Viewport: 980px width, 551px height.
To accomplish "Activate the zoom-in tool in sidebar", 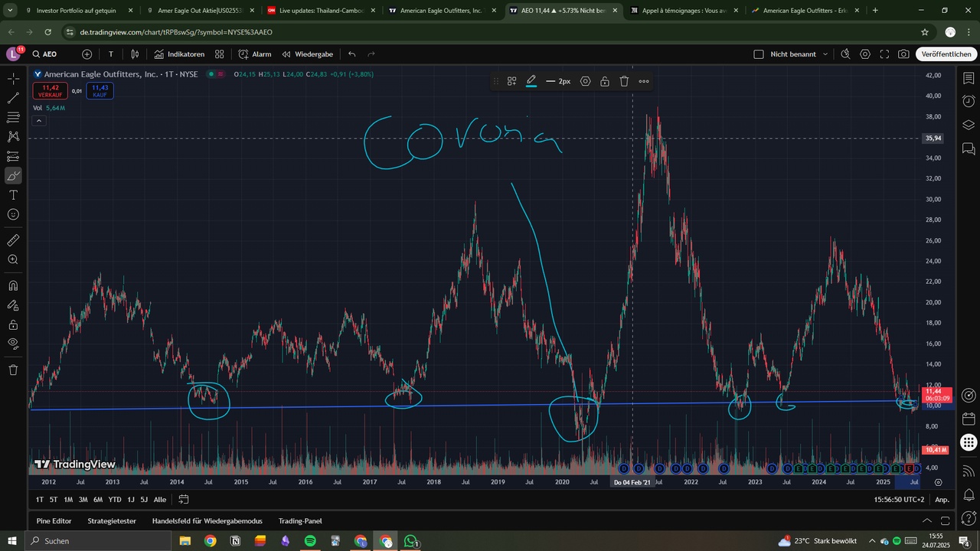I will (x=13, y=259).
